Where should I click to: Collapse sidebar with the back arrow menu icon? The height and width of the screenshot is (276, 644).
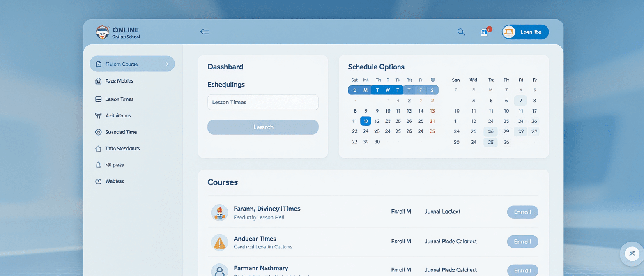pos(205,32)
